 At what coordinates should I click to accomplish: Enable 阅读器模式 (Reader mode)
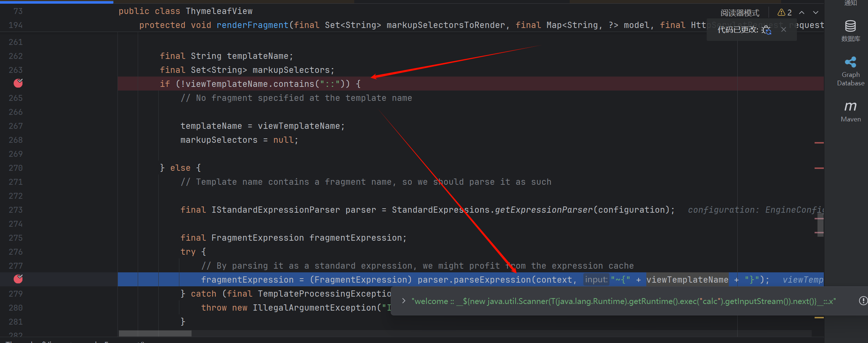739,13
